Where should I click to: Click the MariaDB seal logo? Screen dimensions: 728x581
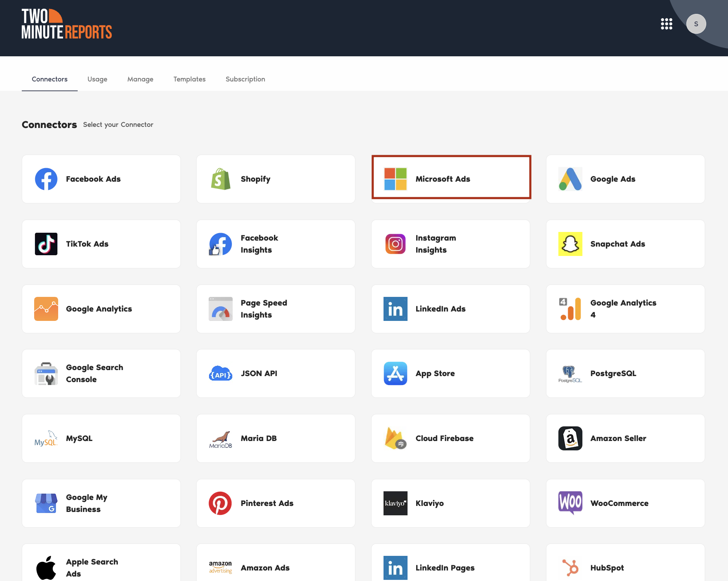221,439
